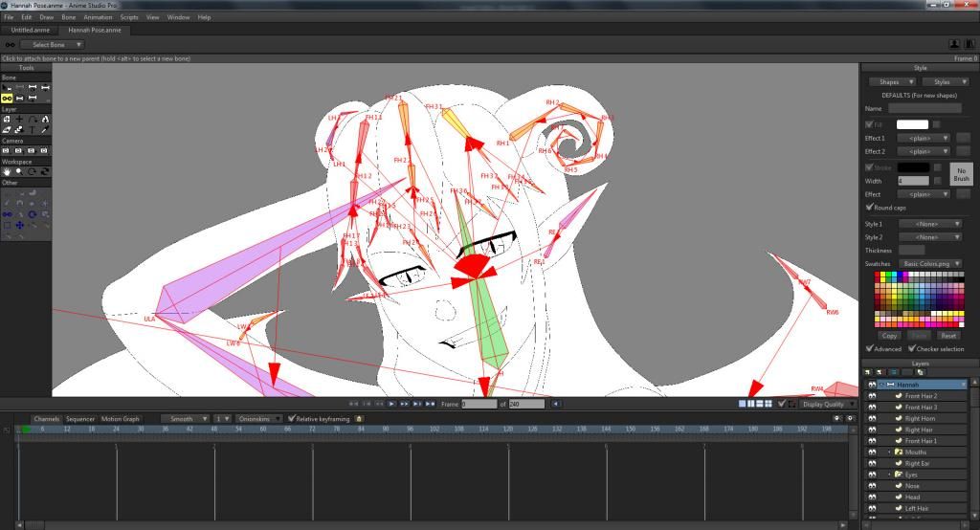Open the black Stroke color swatch
Image resolution: width=980 pixels, height=530 pixels.
click(913, 167)
